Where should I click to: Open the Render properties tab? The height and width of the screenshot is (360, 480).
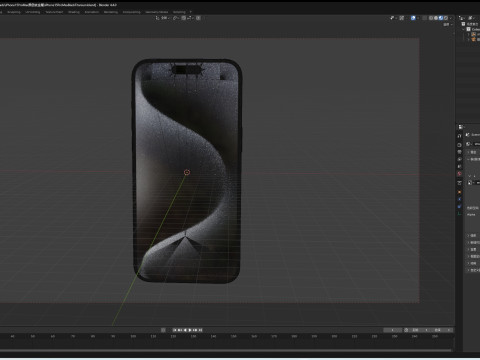click(x=459, y=145)
